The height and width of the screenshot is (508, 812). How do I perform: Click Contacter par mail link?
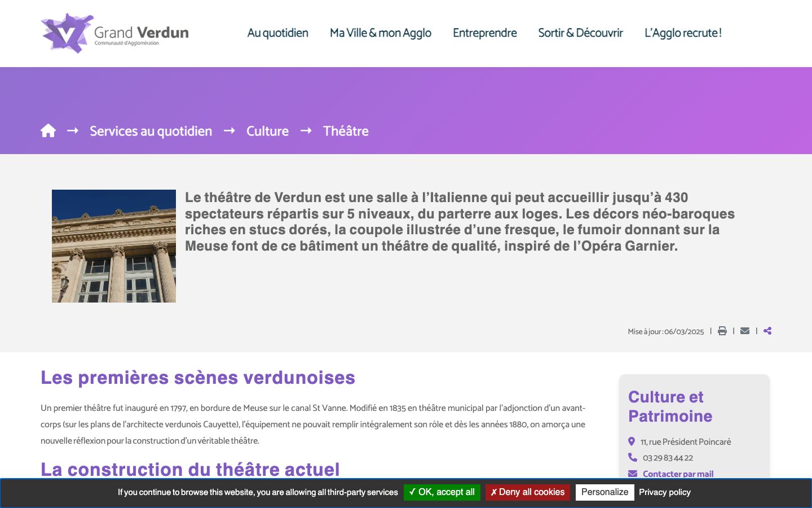tap(678, 474)
